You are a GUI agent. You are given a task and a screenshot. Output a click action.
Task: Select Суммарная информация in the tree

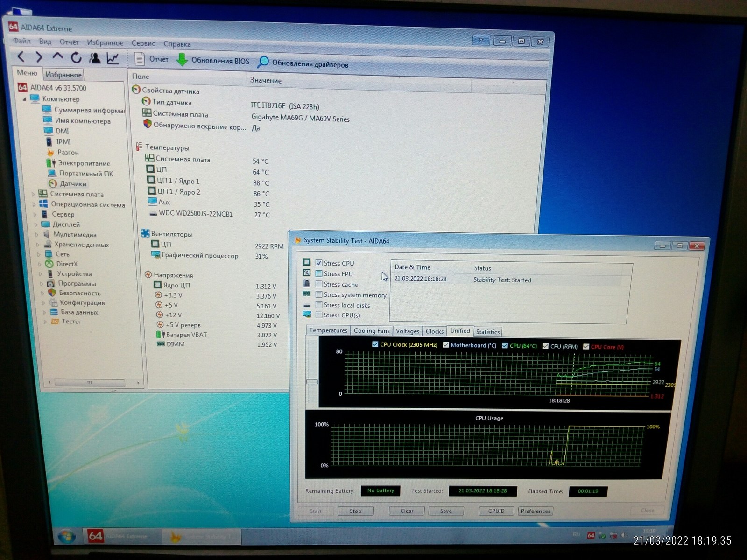pos(84,110)
